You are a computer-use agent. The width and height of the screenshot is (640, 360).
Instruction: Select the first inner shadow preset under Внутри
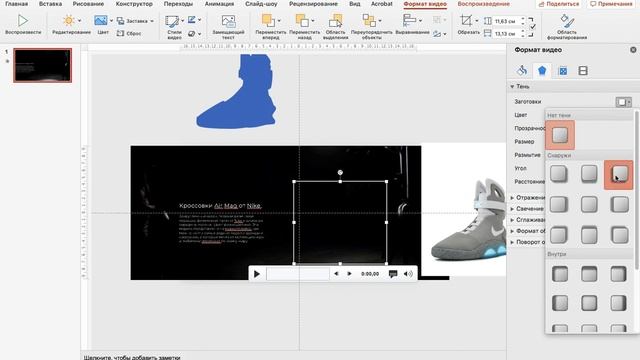click(x=560, y=274)
